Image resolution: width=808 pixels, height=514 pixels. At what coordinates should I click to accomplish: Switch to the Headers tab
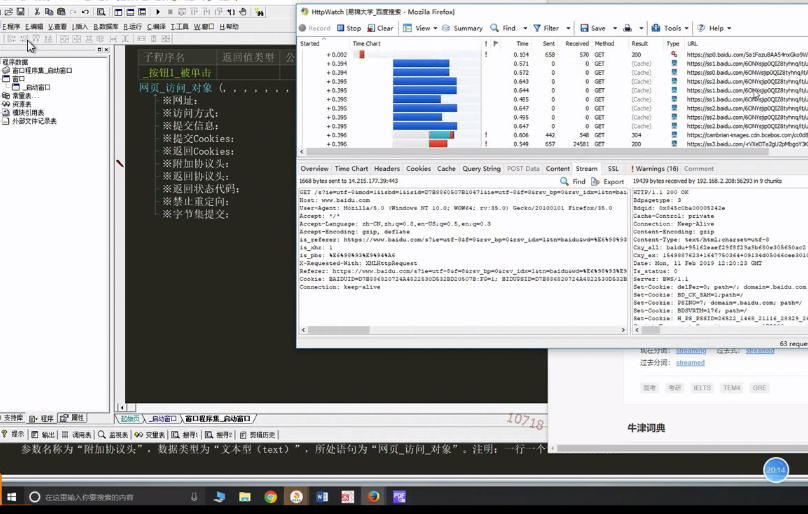click(386, 169)
